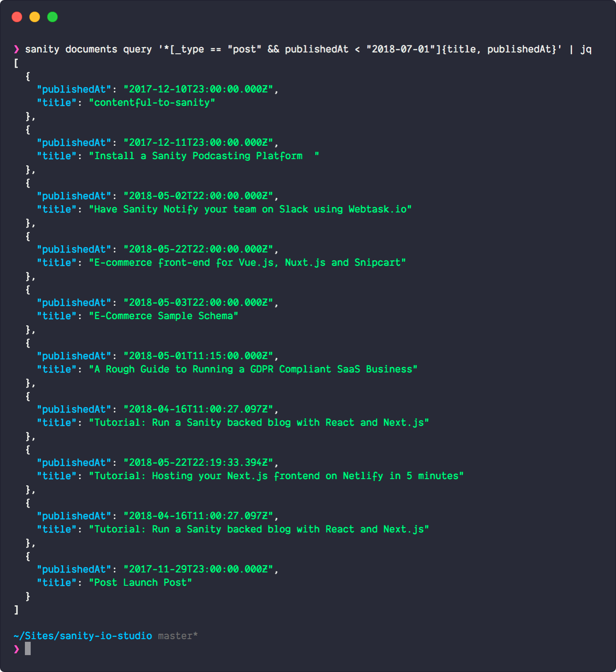Select the GDPR Compliant SaaS Business title
616x672 pixels.
pos(253,369)
